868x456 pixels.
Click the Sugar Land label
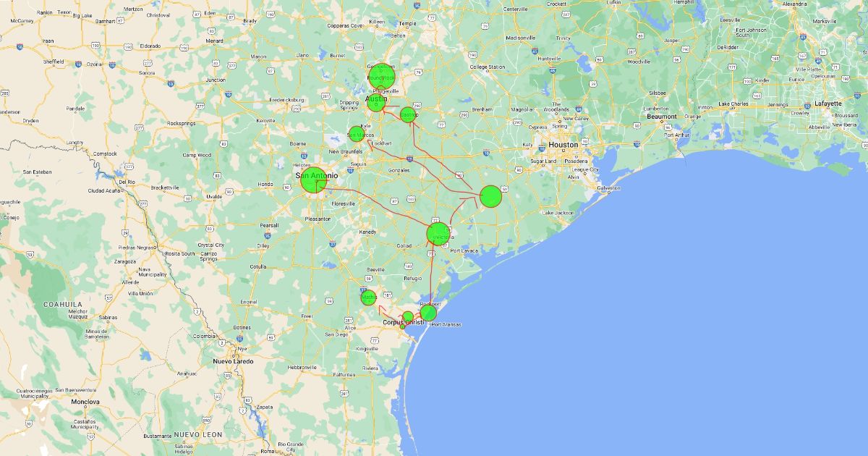pyautogui.click(x=543, y=161)
